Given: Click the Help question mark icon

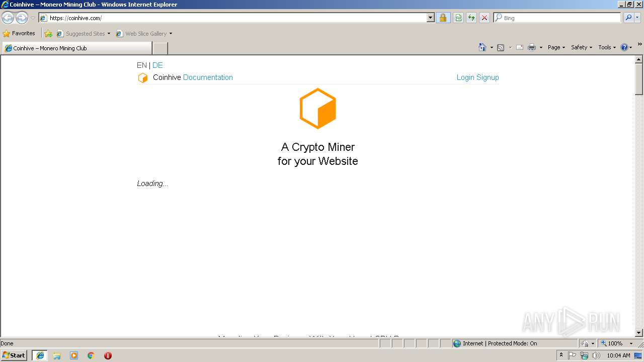Looking at the screenshot, I should [624, 47].
